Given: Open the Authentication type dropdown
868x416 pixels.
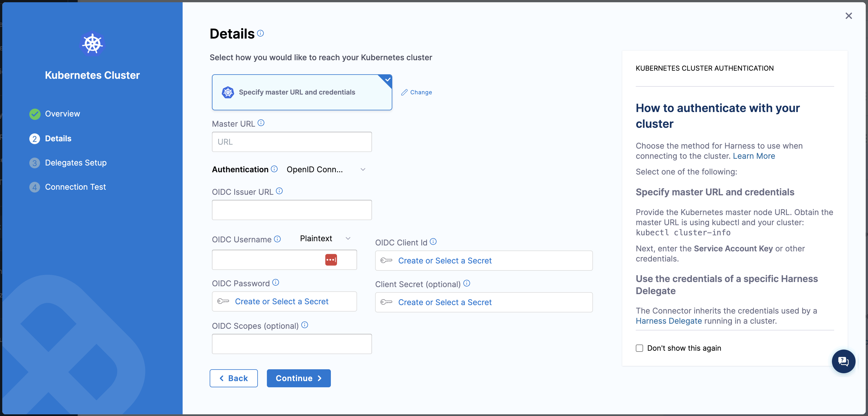Looking at the screenshot, I should 326,169.
